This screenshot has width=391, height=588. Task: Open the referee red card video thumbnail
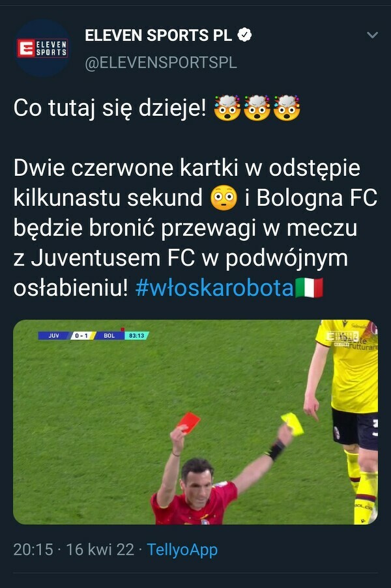pyautogui.click(x=195, y=422)
